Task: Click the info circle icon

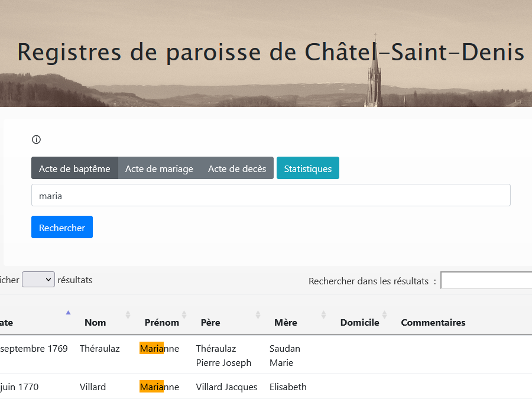Action: click(36, 140)
